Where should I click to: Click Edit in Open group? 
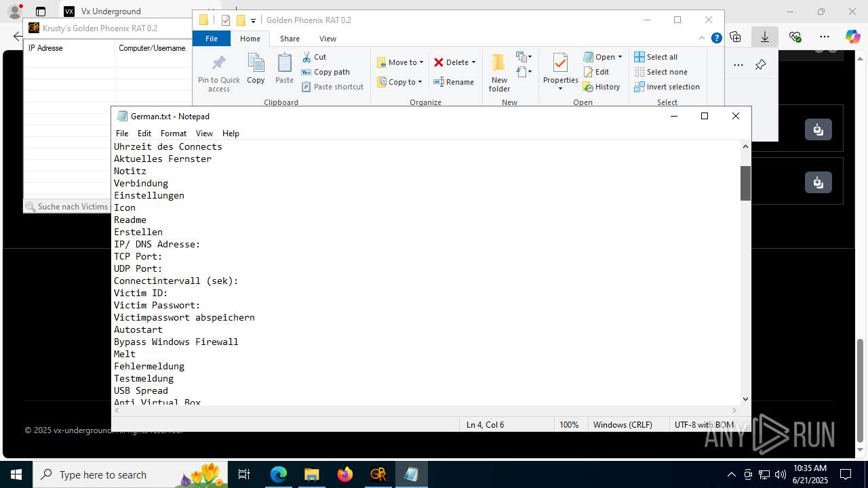pos(596,72)
